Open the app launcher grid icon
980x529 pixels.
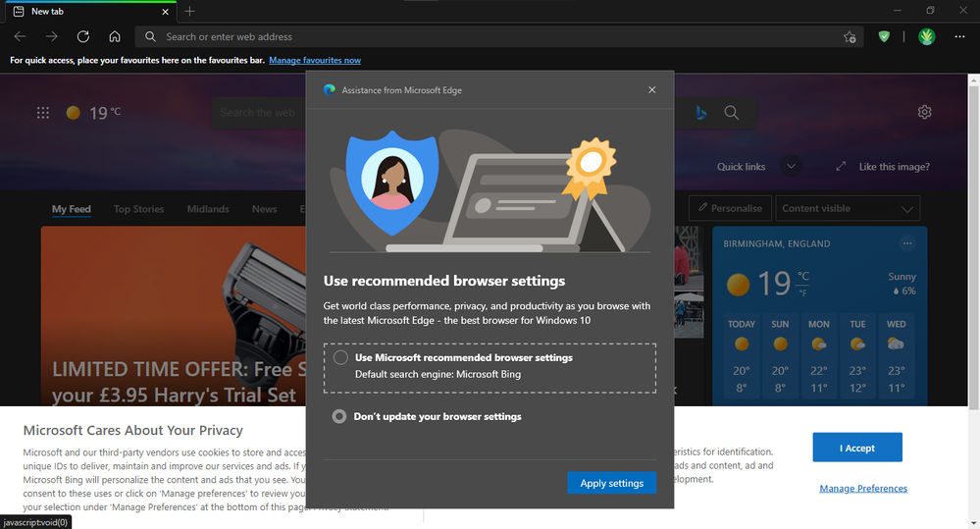(x=42, y=113)
